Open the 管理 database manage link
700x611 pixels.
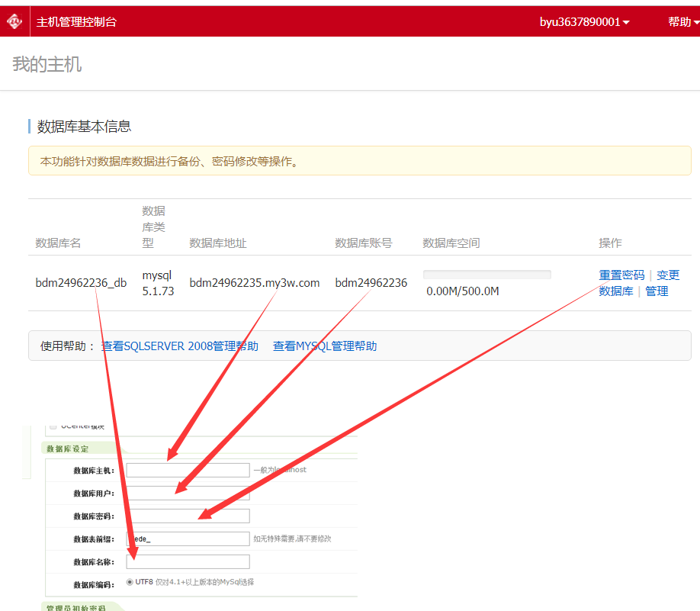(x=657, y=291)
